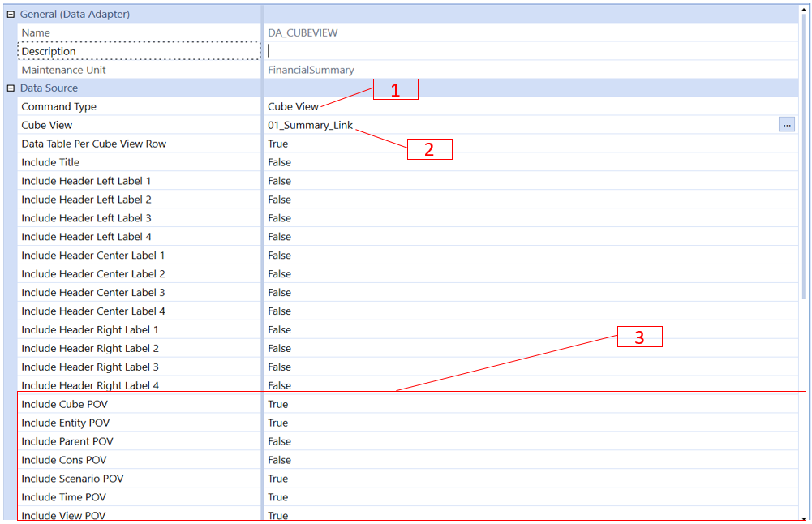Toggle Data Table Per Cube View Row value
The width and height of the screenshot is (812, 524).
click(x=278, y=144)
